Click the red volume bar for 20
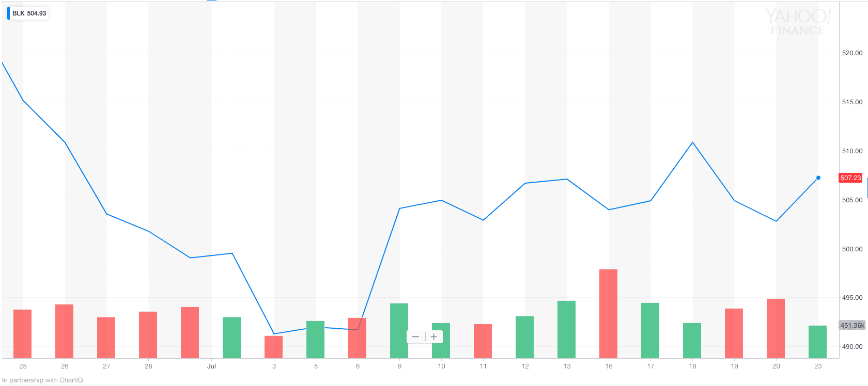The image size is (868, 386). tap(776, 328)
